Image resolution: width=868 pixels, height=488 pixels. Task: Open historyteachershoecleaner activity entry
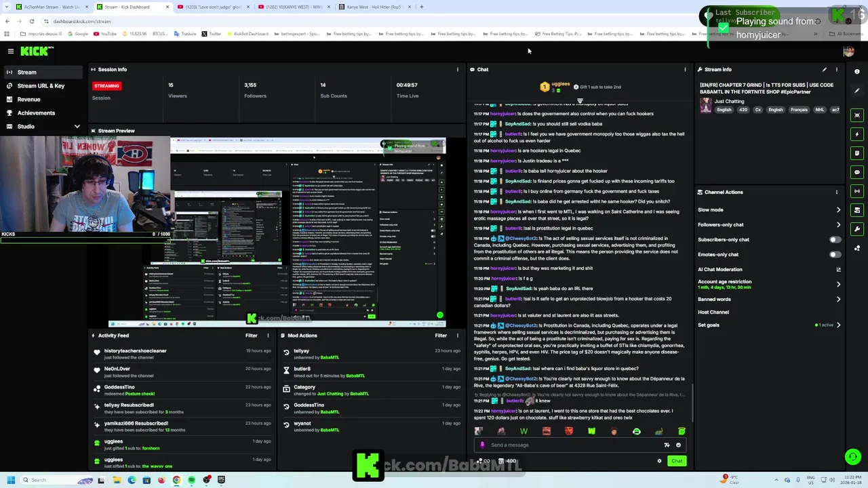point(183,354)
